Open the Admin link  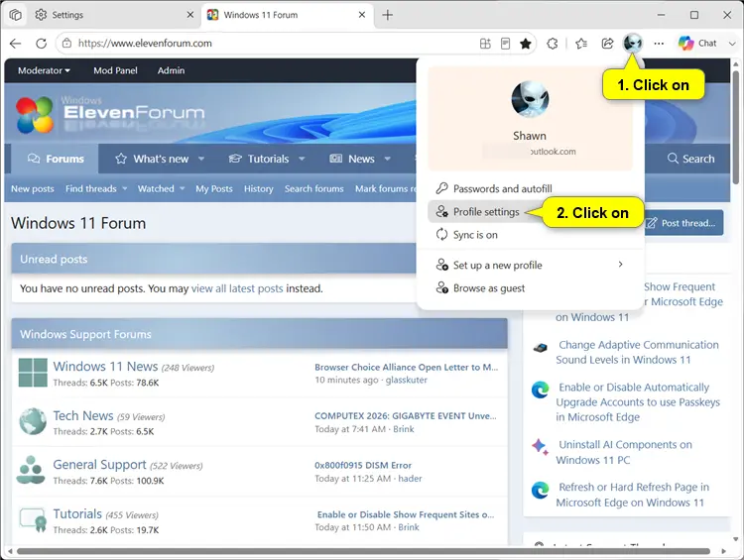click(171, 70)
